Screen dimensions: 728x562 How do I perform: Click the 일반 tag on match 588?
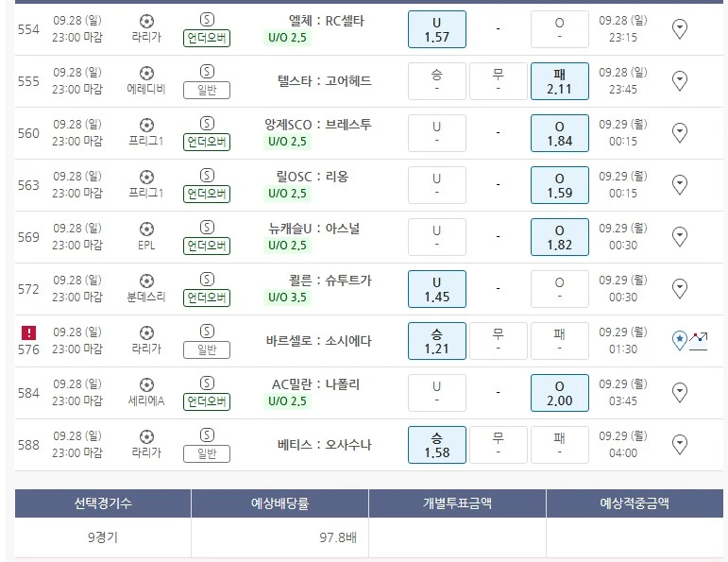click(207, 453)
